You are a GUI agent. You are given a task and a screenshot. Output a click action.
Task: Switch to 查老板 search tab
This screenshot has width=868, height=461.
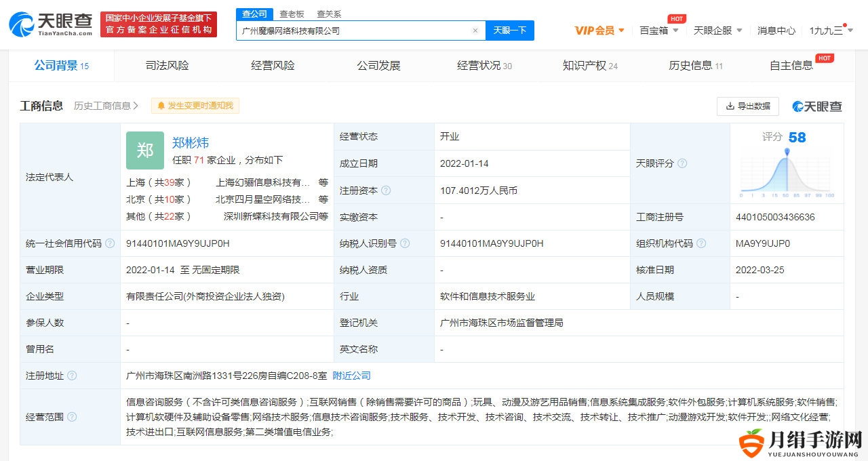click(292, 14)
